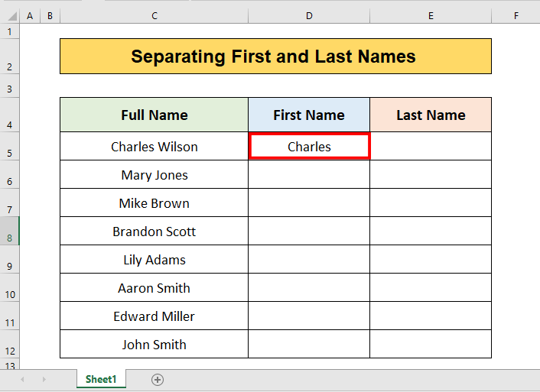The width and height of the screenshot is (540, 392).
Task: Select column E header
Action: pos(431,16)
